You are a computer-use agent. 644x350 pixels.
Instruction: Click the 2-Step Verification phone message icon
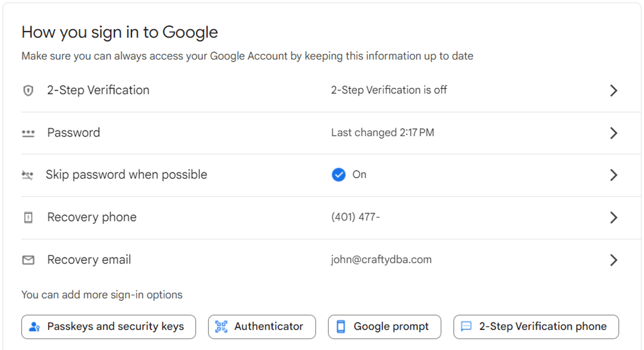tap(466, 327)
